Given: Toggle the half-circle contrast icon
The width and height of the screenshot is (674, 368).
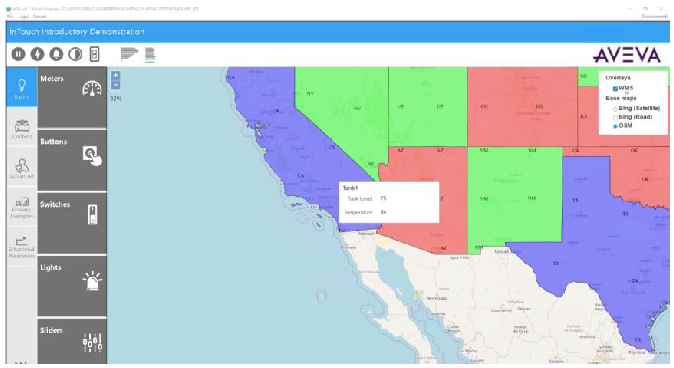Looking at the screenshot, I should [x=75, y=54].
